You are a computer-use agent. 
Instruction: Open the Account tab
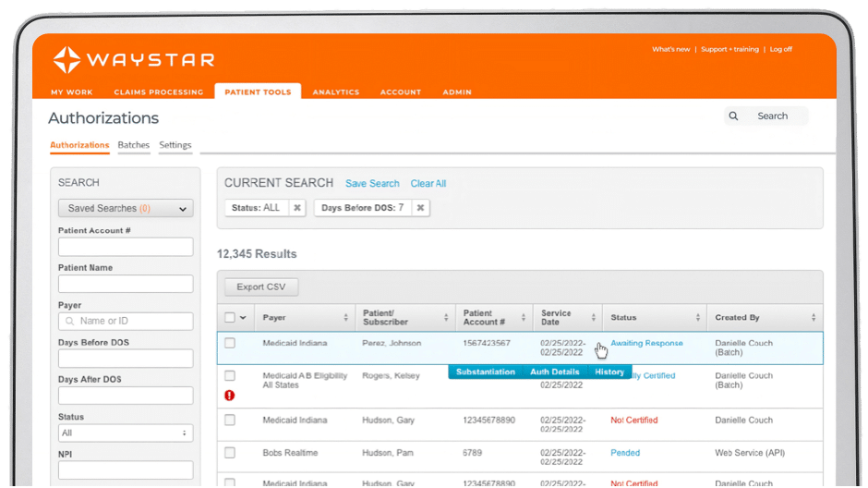(x=401, y=91)
